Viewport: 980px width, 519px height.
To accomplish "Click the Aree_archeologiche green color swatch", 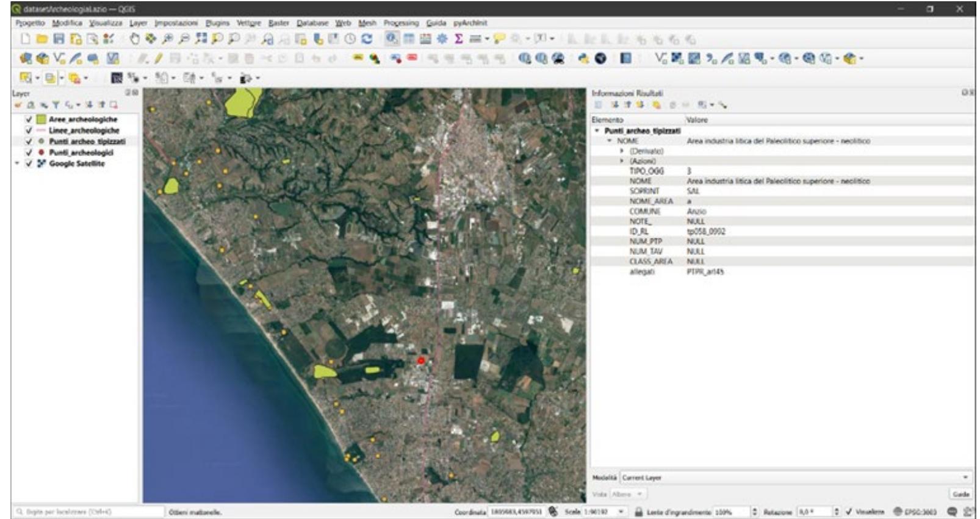I will [x=41, y=120].
